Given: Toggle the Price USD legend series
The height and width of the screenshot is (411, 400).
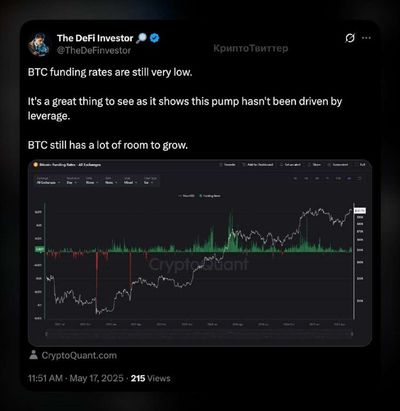Looking at the screenshot, I should (187, 196).
